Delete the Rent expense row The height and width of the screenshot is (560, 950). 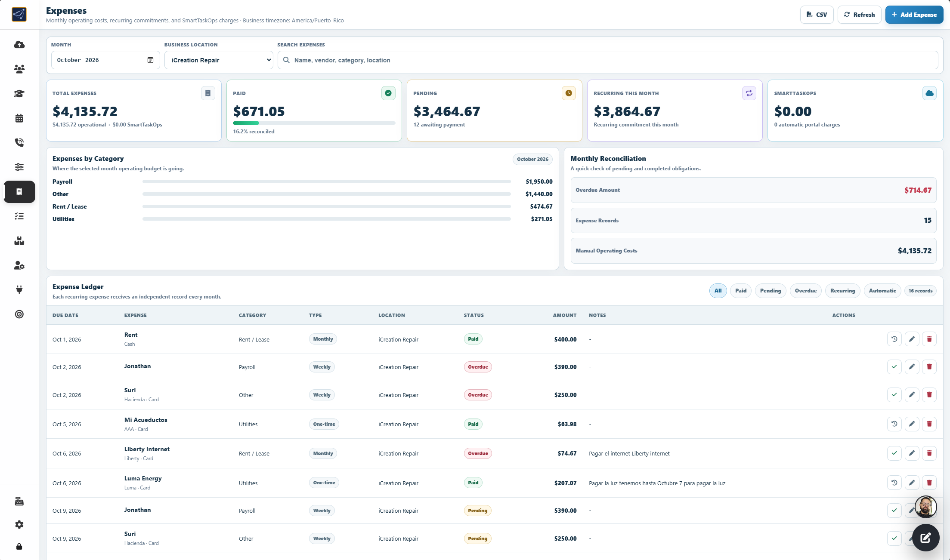coord(929,339)
